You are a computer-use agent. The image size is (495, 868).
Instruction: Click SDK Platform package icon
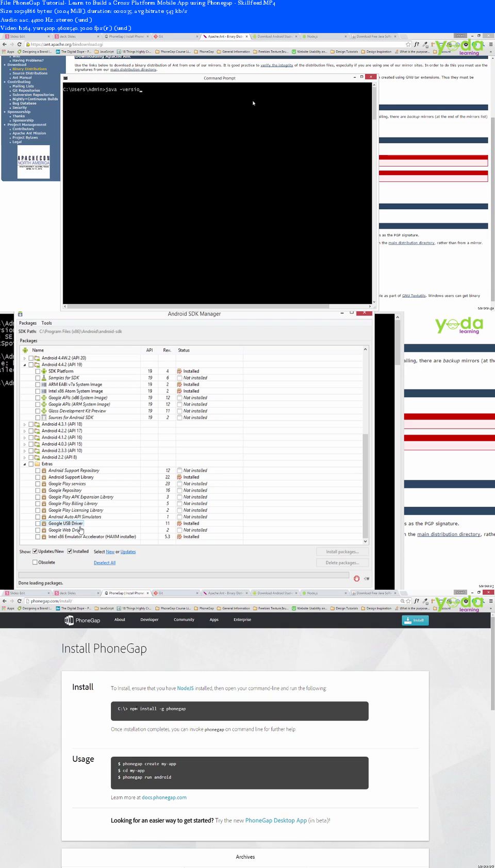[44, 371]
